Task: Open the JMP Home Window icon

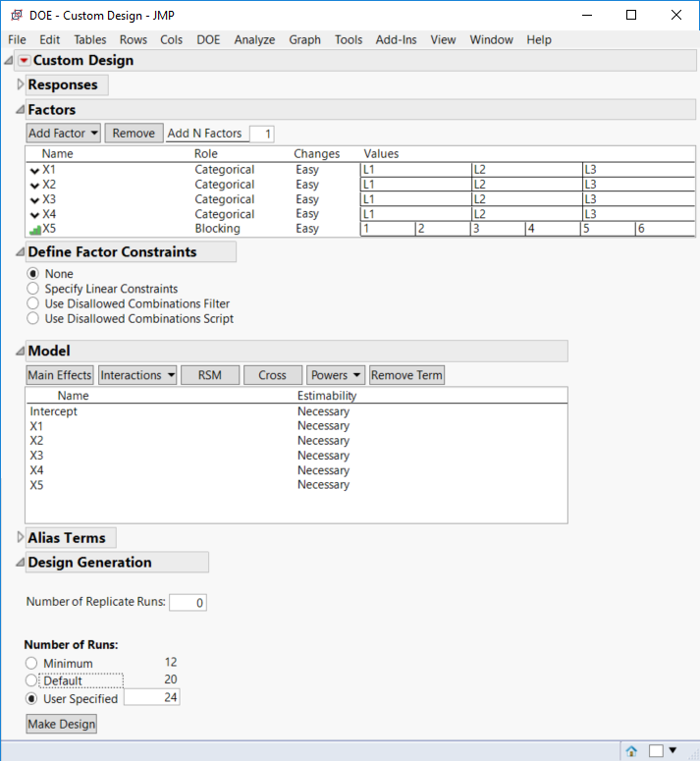Action: (631, 751)
